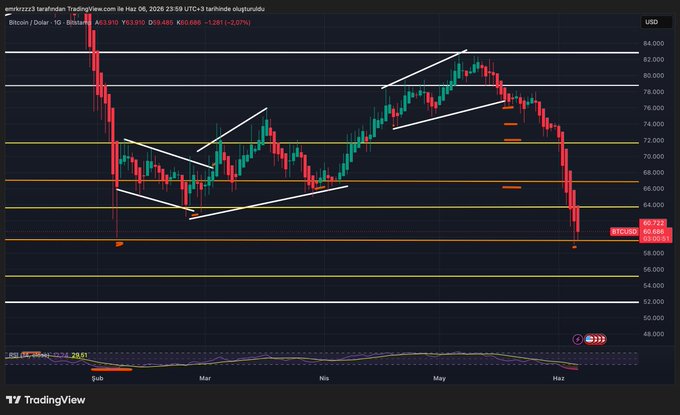Viewport: 680px width, 415px height.
Task: Select the RSI indicator legend label
Action: pos(29,355)
